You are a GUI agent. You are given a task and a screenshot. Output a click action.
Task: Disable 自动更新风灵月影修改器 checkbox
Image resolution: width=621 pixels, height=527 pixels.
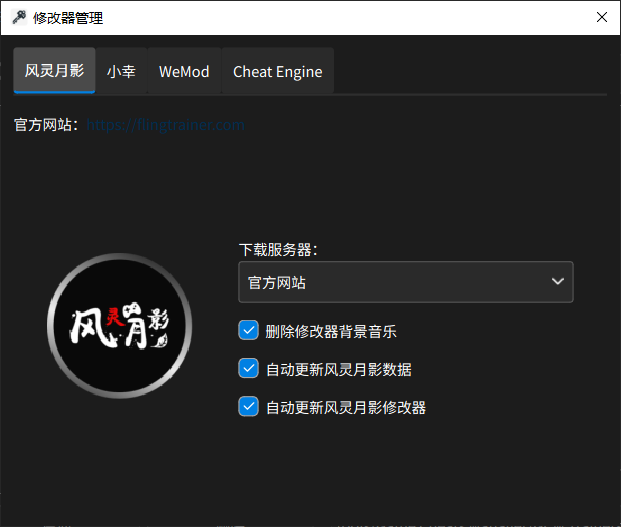(x=249, y=406)
